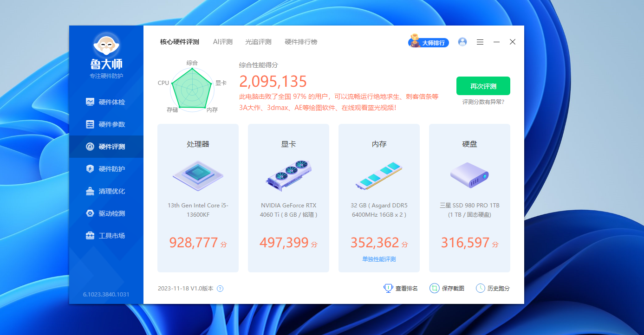The width and height of the screenshot is (644, 335).
Task: Click the 大师排行 badge
Action: coord(428,42)
